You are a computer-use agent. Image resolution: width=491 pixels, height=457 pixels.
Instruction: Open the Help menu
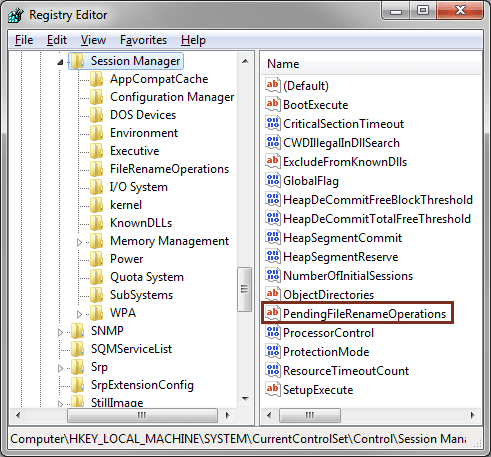pyautogui.click(x=193, y=40)
